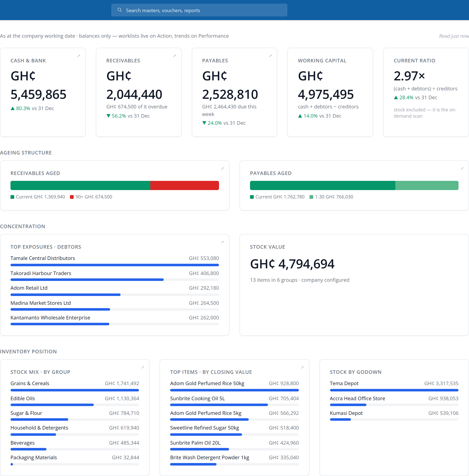Image resolution: width=469 pixels, height=476 pixels.
Task: Click the Stock Value GH¢ 4,794,694 figure
Action: coord(292,264)
